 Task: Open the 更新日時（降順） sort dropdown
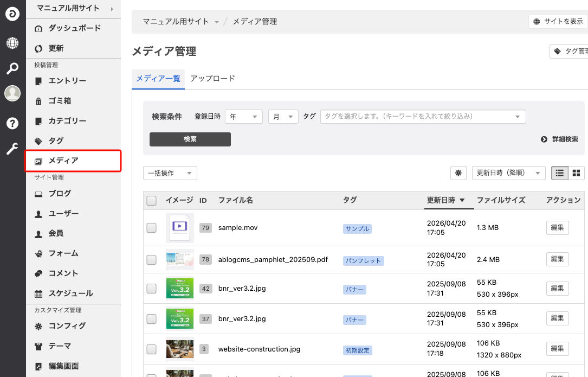(x=508, y=173)
